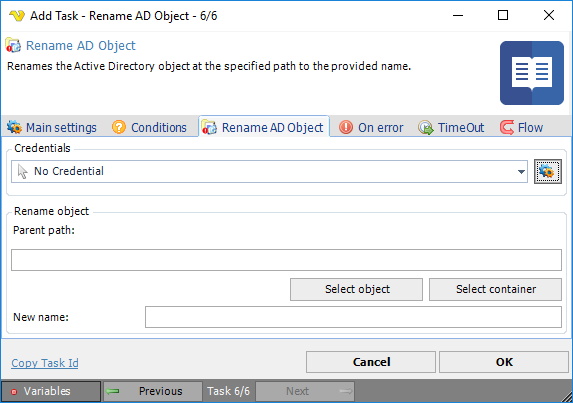Click the New name label

point(41,317)
